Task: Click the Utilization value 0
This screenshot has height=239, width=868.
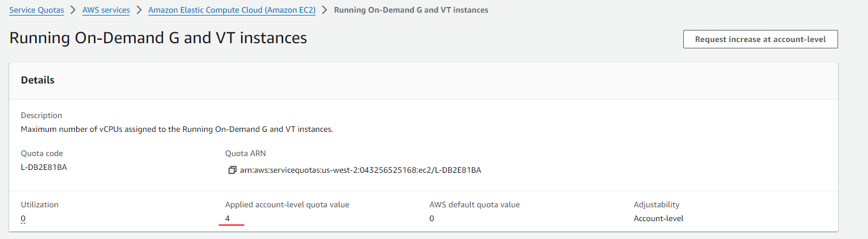Action: [x=23, y=218]
